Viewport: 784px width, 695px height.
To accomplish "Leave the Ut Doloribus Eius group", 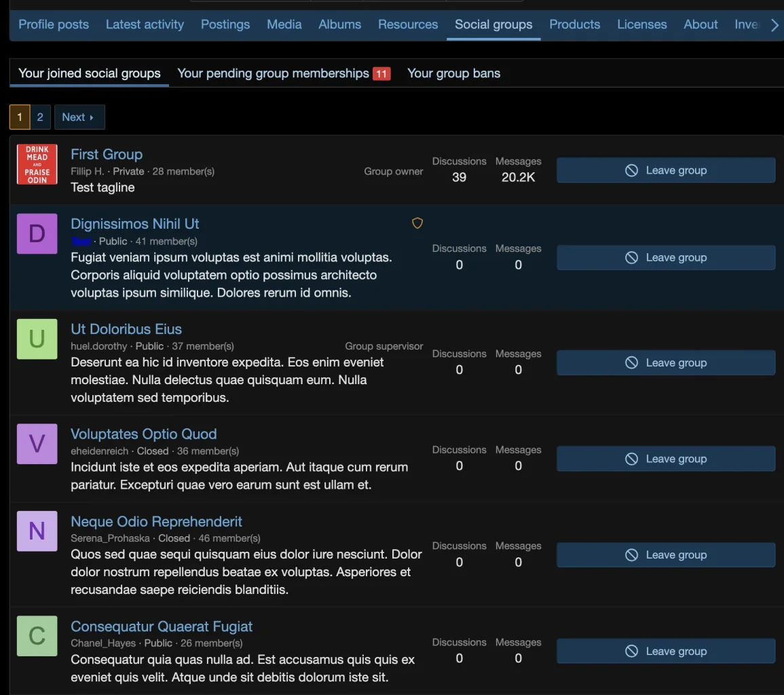I will [665, 362].
